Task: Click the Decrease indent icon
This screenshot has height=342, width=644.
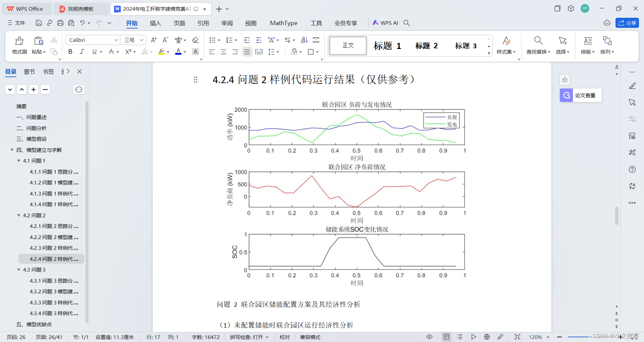Action: [247, 40]
